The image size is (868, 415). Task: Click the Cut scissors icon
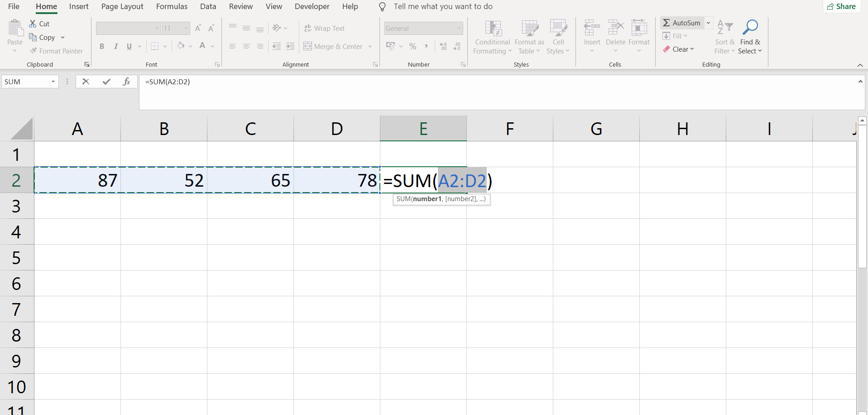point(33,24)
